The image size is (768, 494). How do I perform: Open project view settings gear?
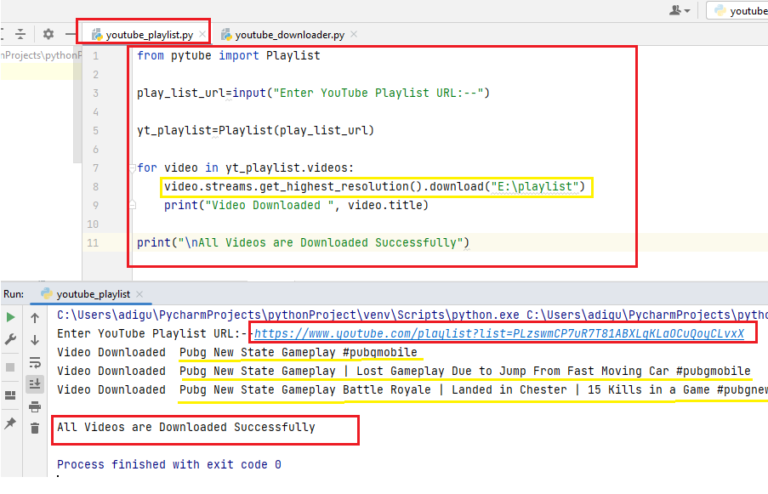pyautogui.click(x=48, y=34)
